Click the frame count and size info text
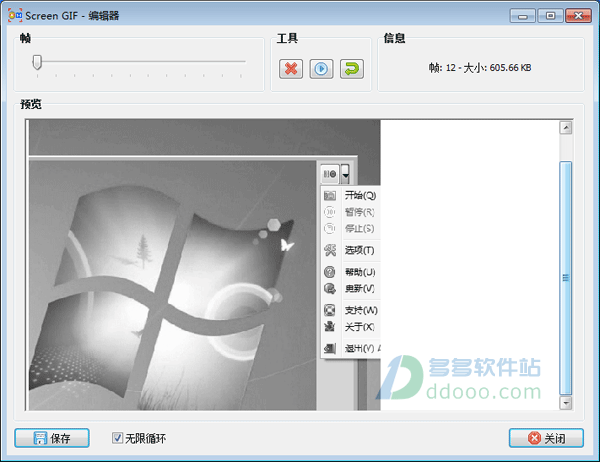 (x=480, y=68)
